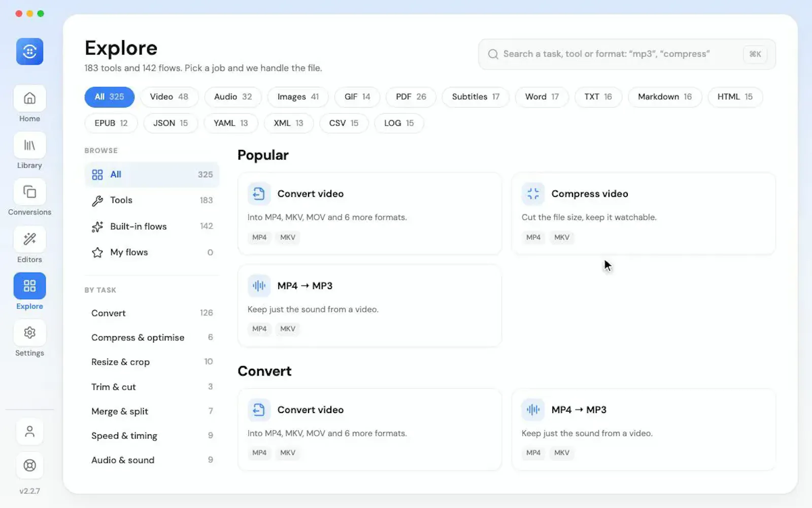Click the wrench icon beside Tools
812x508 pixels.
97,201
